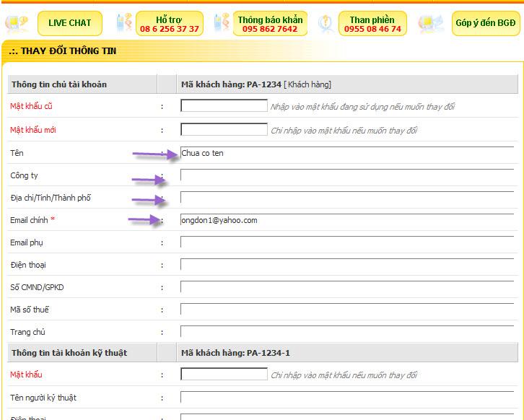Screen dimensions: 524x420
Task: Click the phone icon beside Thông báo khẩn
Action: coord(222,23)
